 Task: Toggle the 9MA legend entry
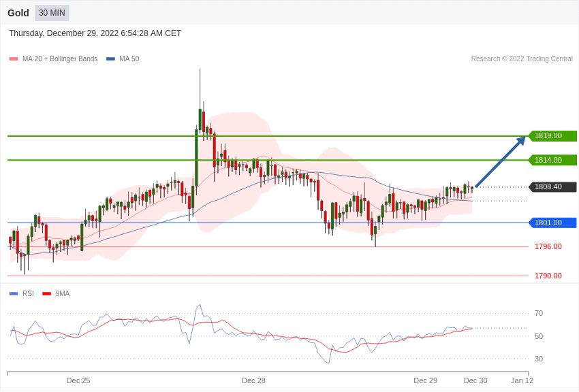(56, 293)
